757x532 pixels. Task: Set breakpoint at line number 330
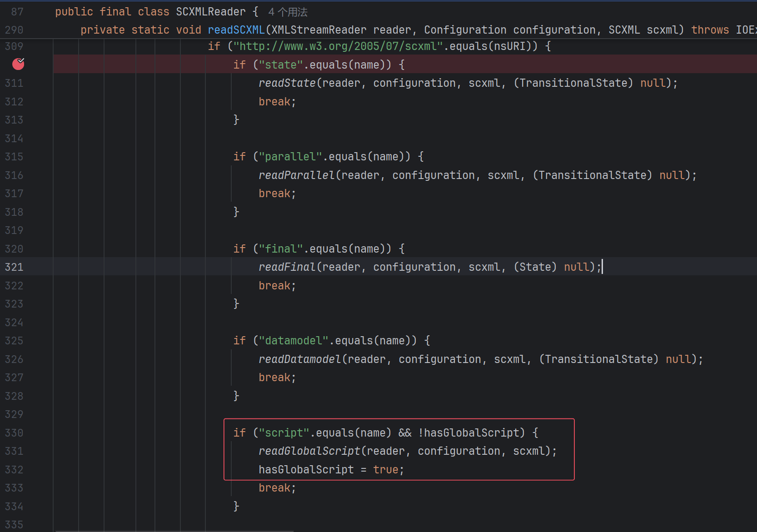coord(14,433)
